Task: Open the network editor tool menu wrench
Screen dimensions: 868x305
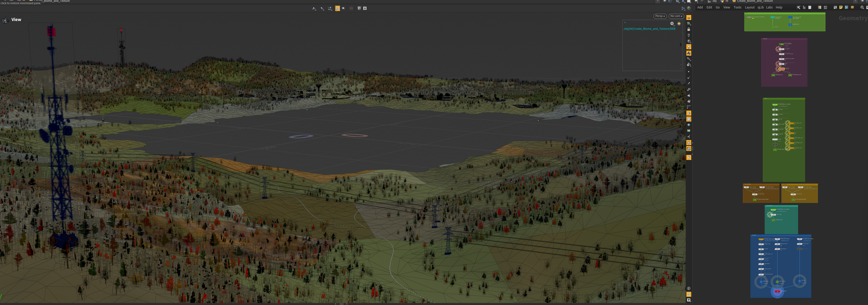Action: coord(798,7)
